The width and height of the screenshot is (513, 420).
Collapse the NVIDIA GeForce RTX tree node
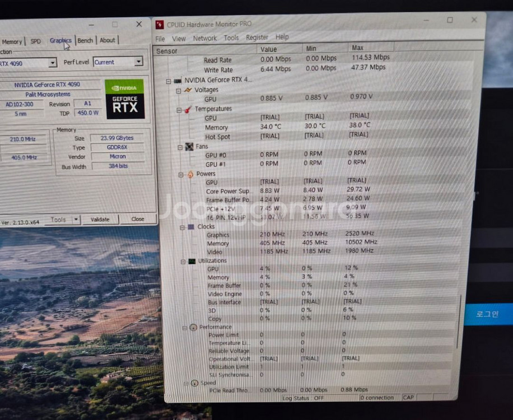pos(169,81)
